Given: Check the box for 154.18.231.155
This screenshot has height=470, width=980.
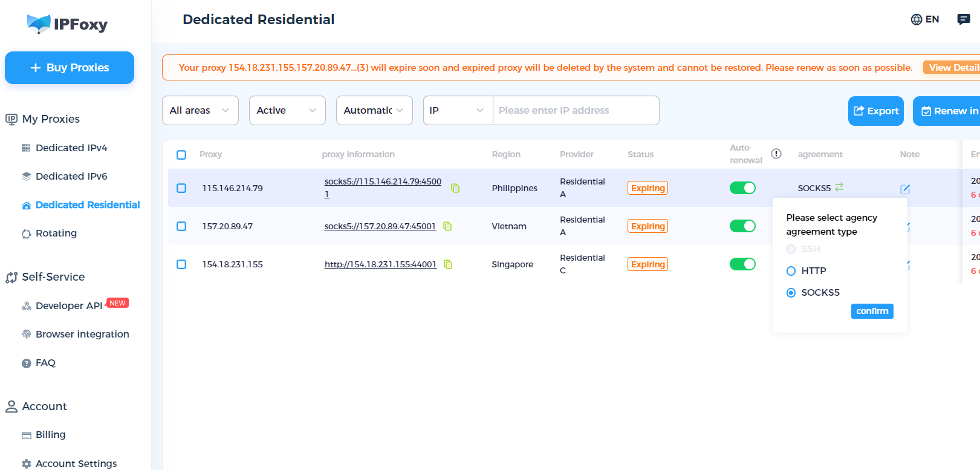Looking at the screenshot, I should 181,264.
